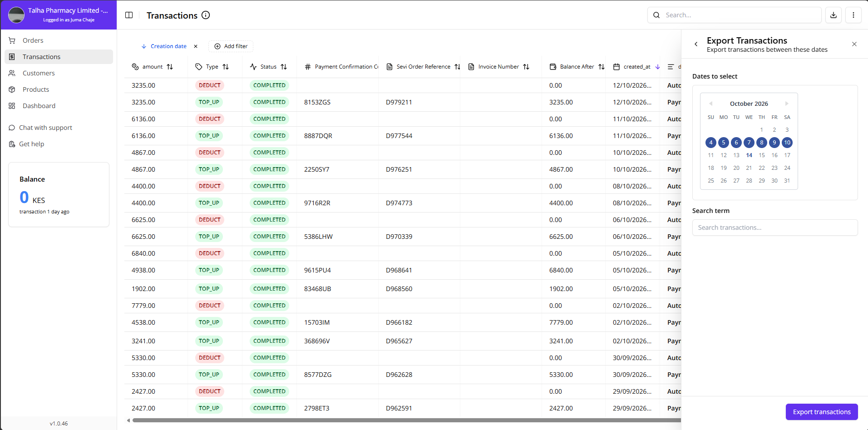Click order reference D977544
This screenshot has width=868, height=430.
[399, 136]
